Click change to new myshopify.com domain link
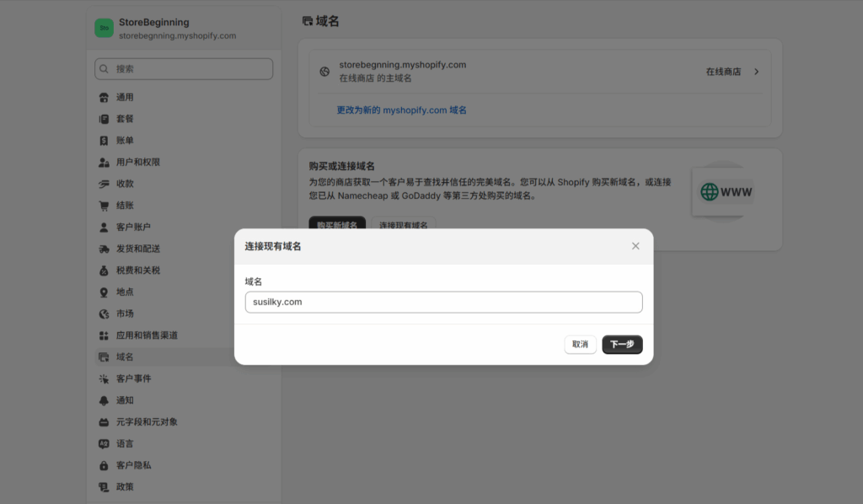Image resolution: width=863 pixels, height=504 pixels. tap(401, 110)
